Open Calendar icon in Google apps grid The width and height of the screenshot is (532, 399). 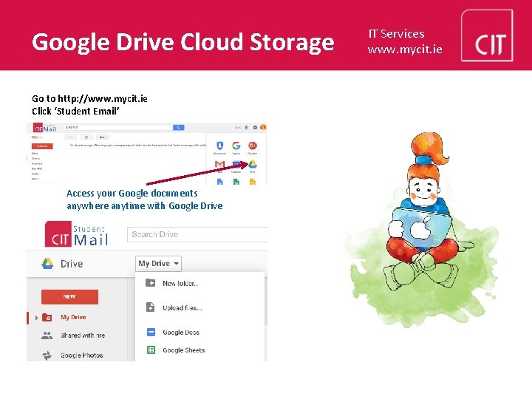[236, 165]
